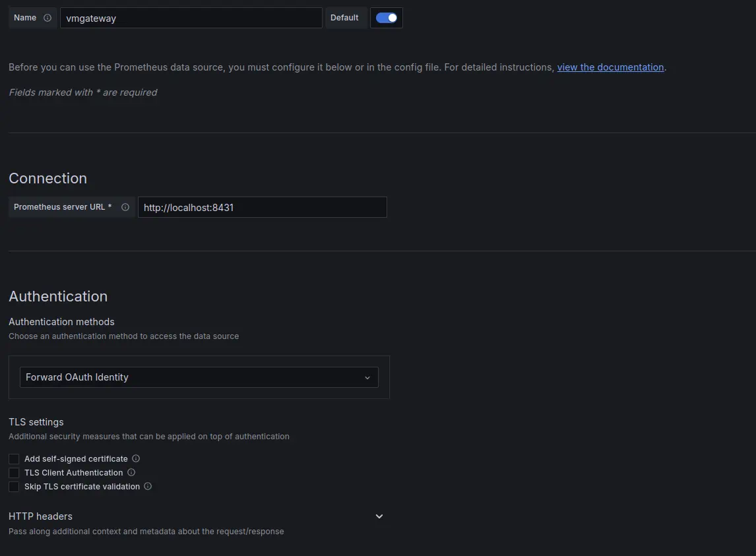Open the view the documentation link

tap(610, 67)
